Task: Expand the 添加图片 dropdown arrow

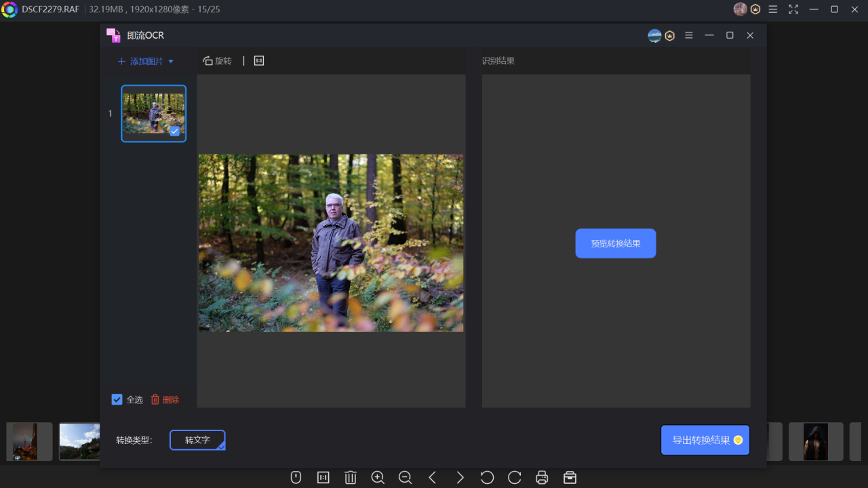Action: 171,62
